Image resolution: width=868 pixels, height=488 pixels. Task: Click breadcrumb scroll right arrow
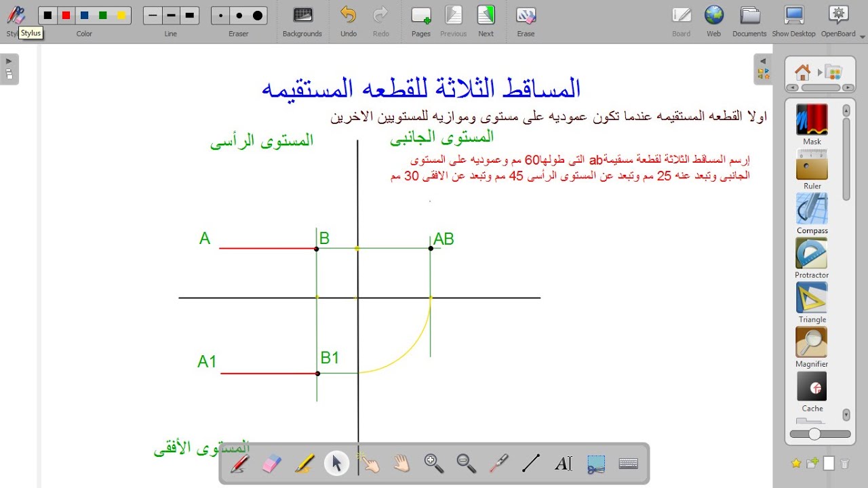click(848, 87)
